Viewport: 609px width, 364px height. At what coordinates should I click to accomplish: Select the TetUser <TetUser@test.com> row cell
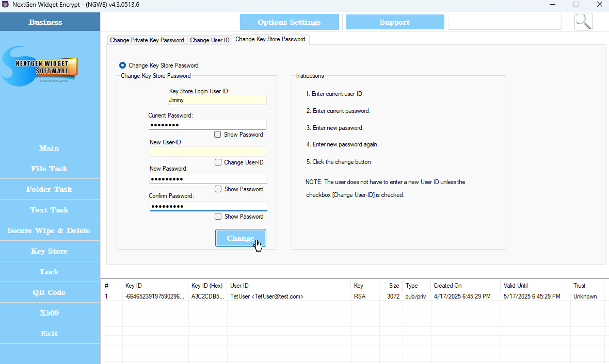(x=290, y=296)
